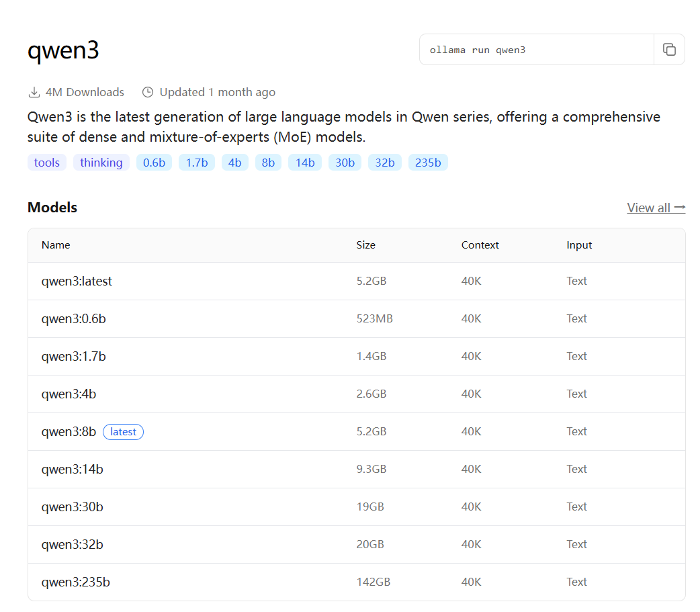Choose the 1.7b size tag
This screenshot has height=612, width=700.
[x=197, y=163]
